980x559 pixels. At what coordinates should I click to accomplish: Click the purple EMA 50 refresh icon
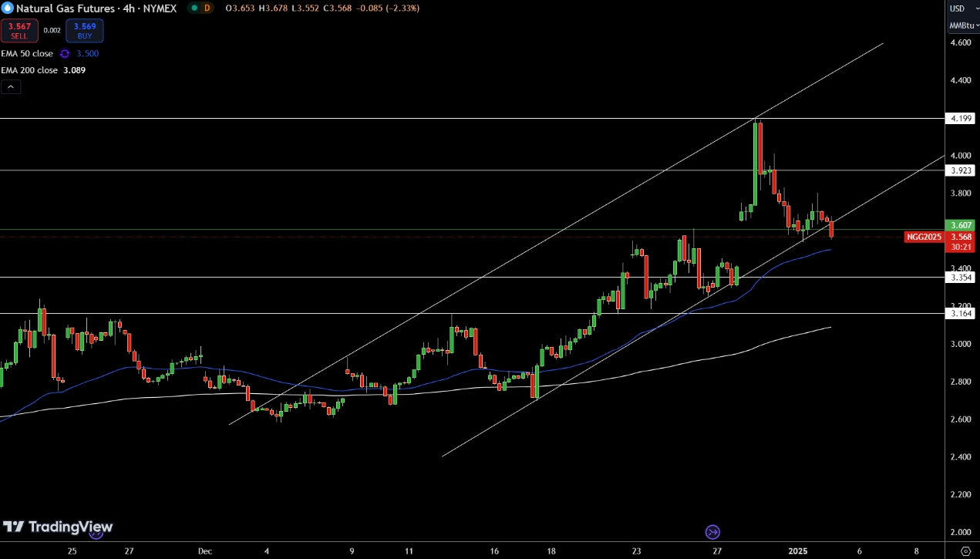click(x=65, y=54)
